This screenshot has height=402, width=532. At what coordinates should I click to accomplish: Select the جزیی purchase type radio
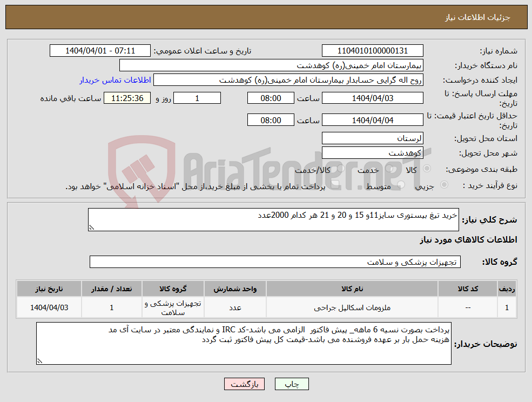click(444, 185)
